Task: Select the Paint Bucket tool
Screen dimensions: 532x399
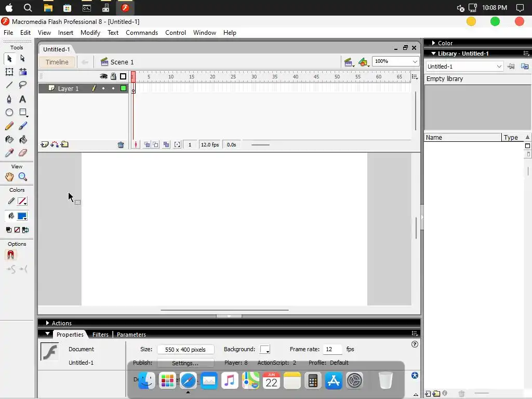Action: tap(23, 139)
